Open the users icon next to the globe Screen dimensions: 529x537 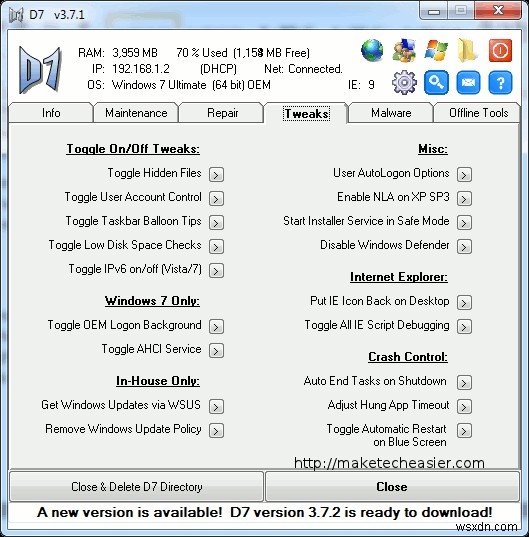coord(404,50)
